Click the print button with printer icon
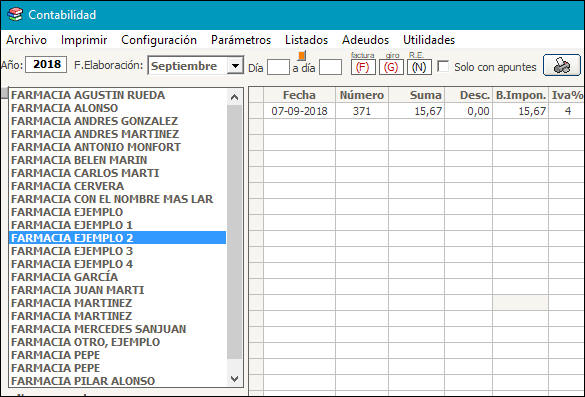Image resolution: width=585 pixels, height=397 pixels. click(561, 65)
